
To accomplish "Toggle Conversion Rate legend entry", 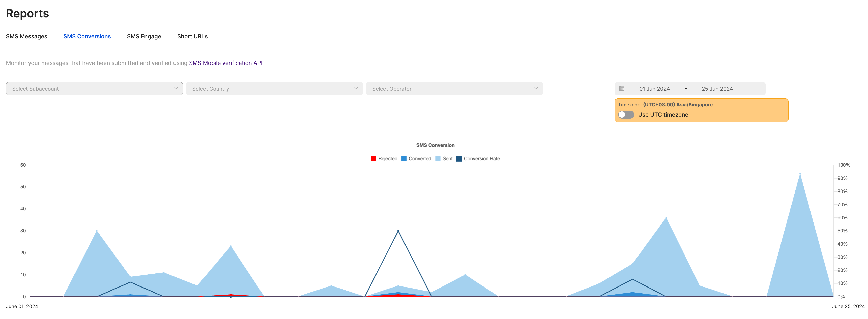I will [459, 159].
